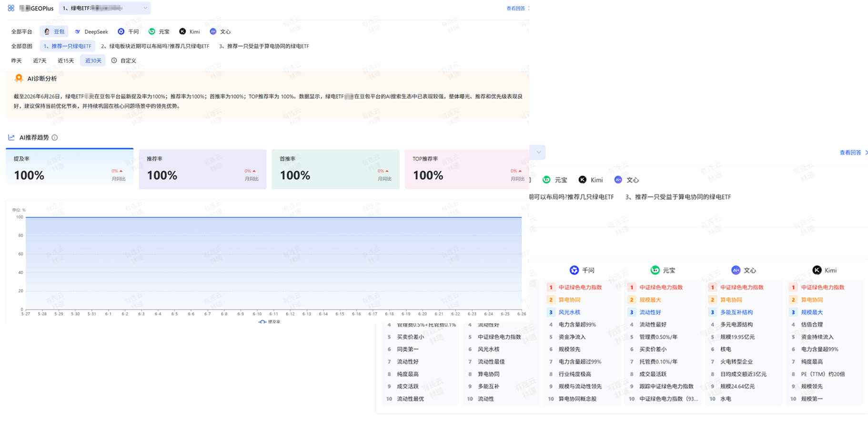Click 托管费0.10%/年 under 元宝 column
Screen dimensions: 868x430
pos(658,361)
